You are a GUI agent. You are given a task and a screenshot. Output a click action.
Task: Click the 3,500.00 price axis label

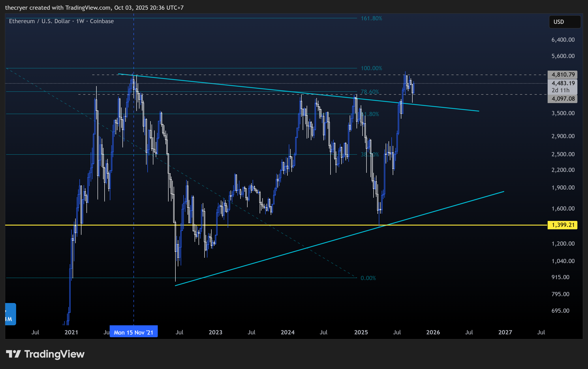click(x=563, y=113)
